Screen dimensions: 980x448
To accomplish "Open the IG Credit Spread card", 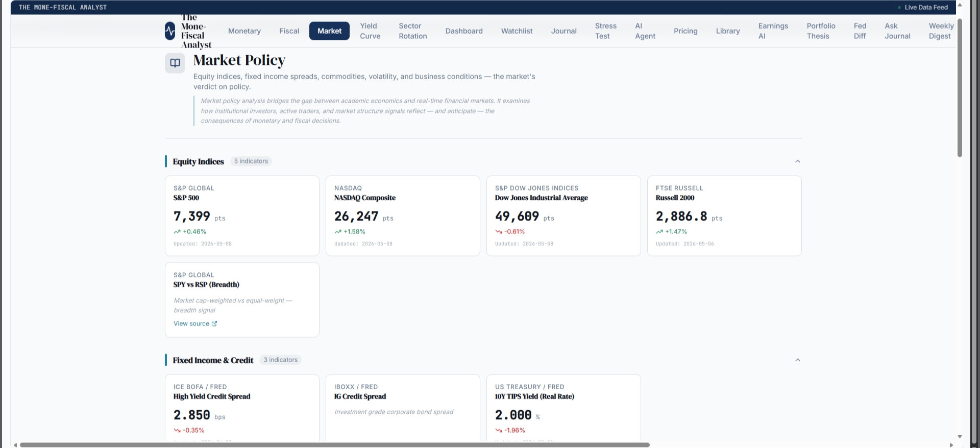I will 403,408.
